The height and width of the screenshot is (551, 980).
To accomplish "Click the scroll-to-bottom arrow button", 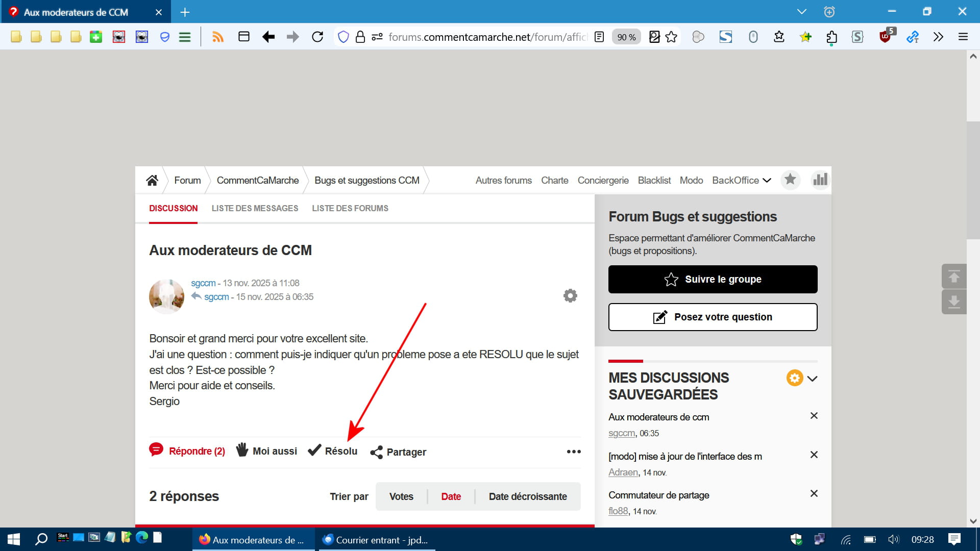I will [x=953, y=302].
